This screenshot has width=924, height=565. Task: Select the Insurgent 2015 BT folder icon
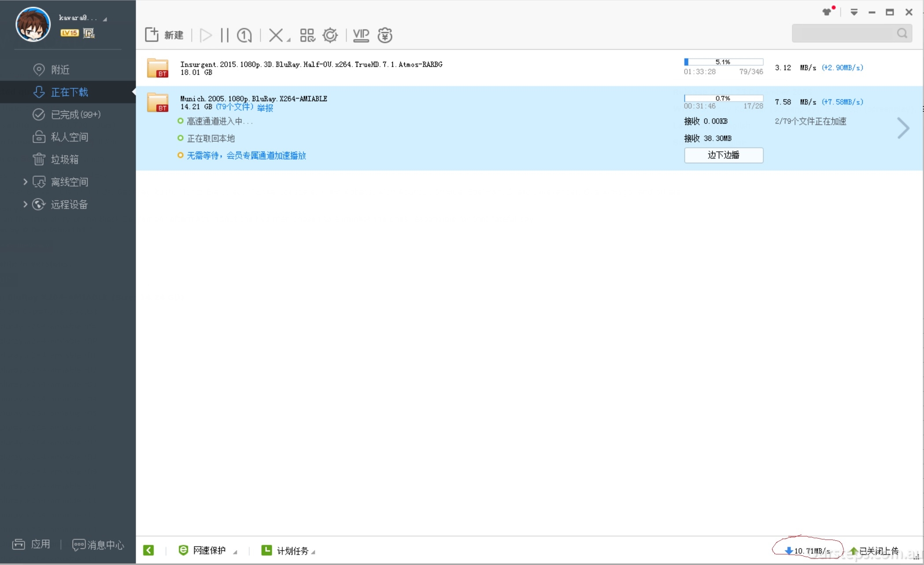(158, 68)
